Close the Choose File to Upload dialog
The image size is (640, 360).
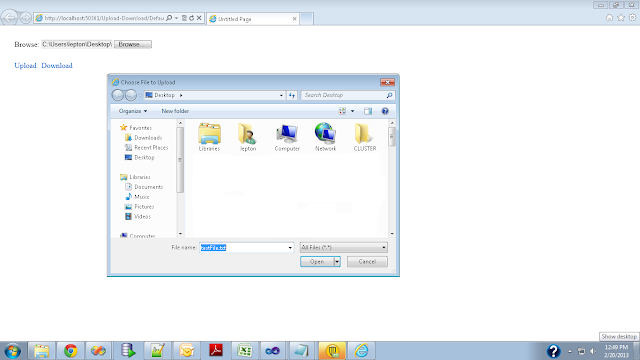pos(387,82)
